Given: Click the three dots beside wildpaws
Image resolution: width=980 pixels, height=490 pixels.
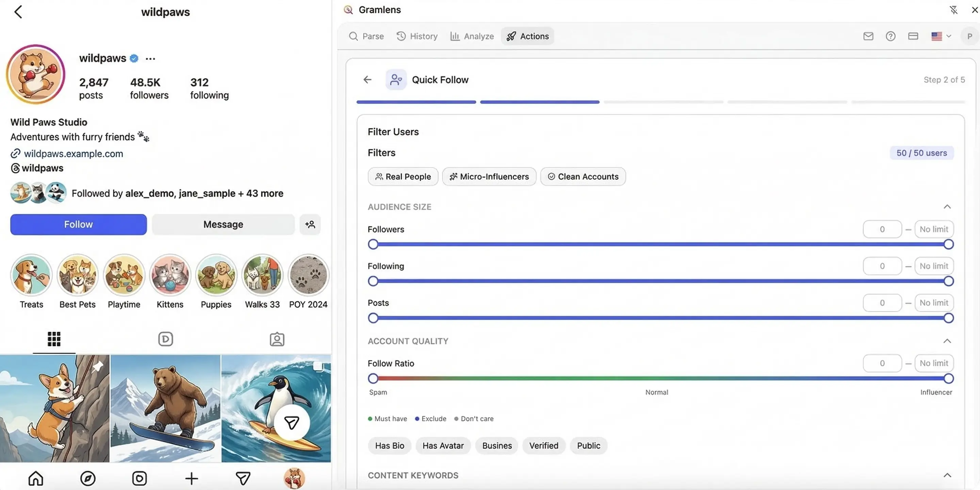Looking at the screenshot, I should (150, 59).
